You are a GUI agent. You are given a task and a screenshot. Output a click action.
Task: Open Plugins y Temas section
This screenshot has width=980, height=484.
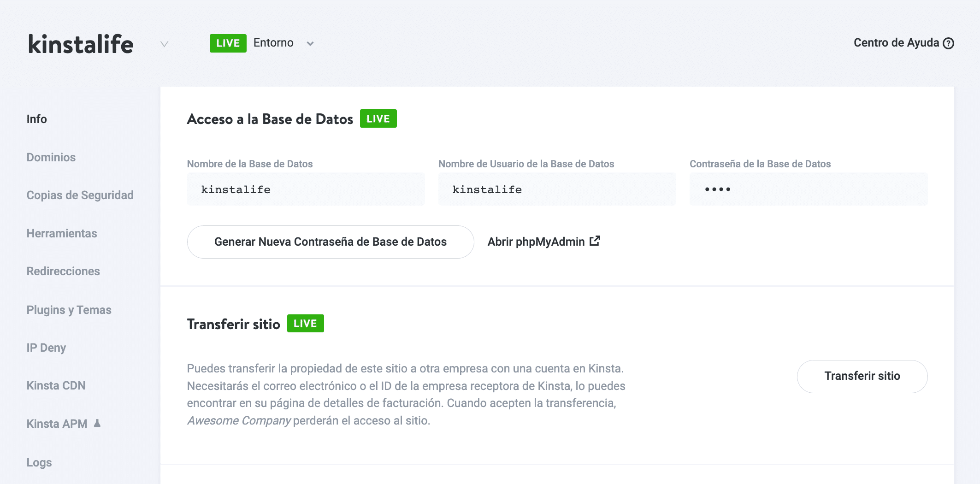point(69,310)
